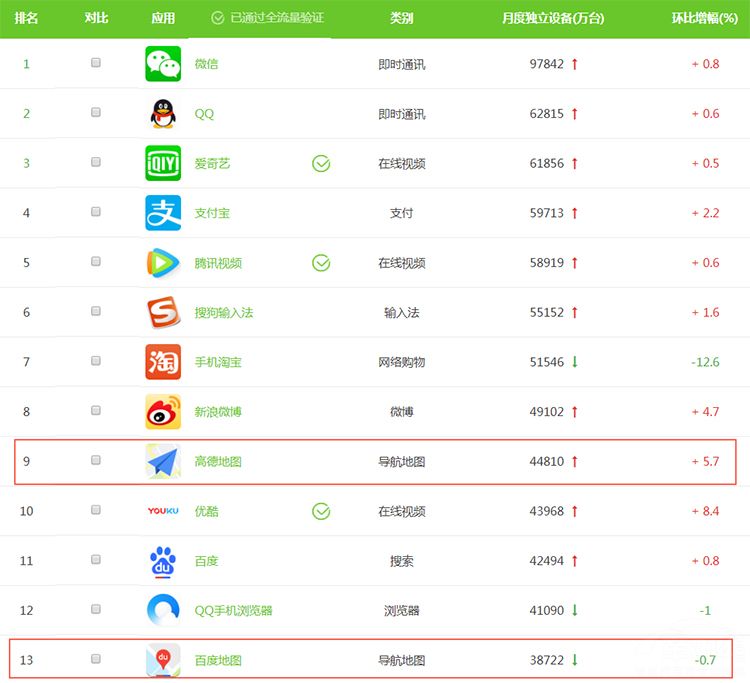Viewport: 750px width, 683px height.
Task: Click the 类别 column header
Action: click(x=401, y=18)
